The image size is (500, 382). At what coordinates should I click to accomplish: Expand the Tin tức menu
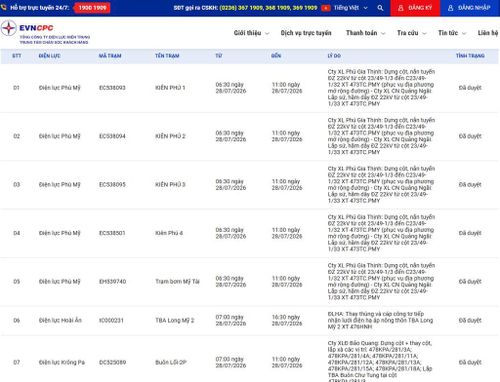pos(452,33)
